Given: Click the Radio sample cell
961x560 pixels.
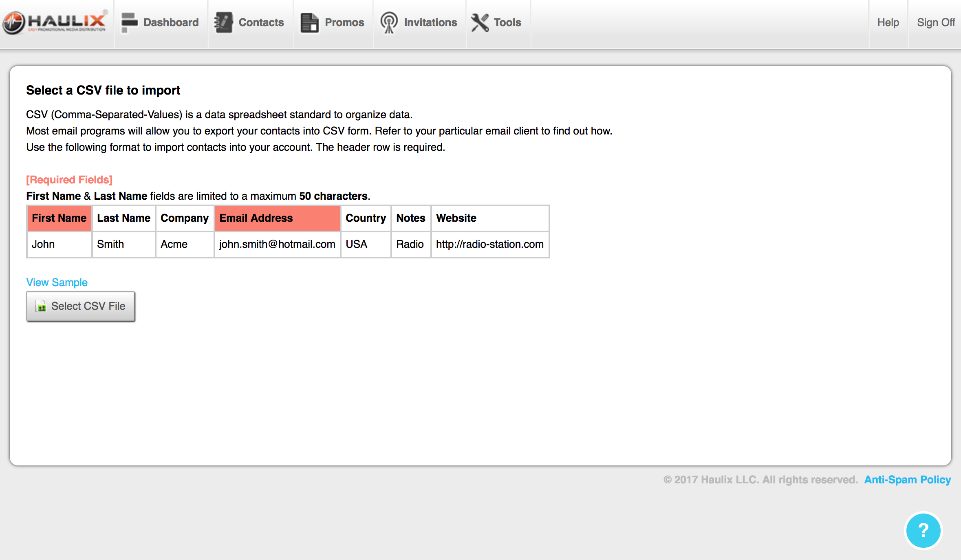Looking at the screenshot, I should pos(411,244).
